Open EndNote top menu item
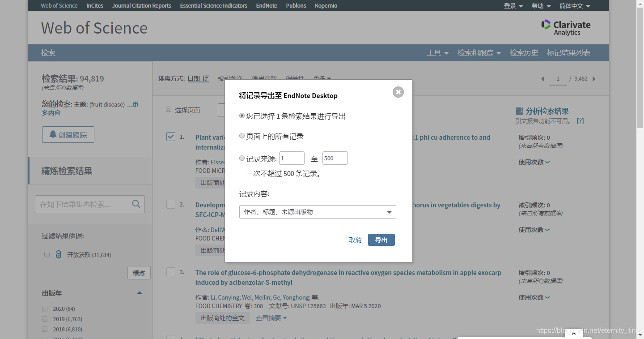The width and height of the screenshot is (644, 339). pyautogui.click(x=267, y=6)
